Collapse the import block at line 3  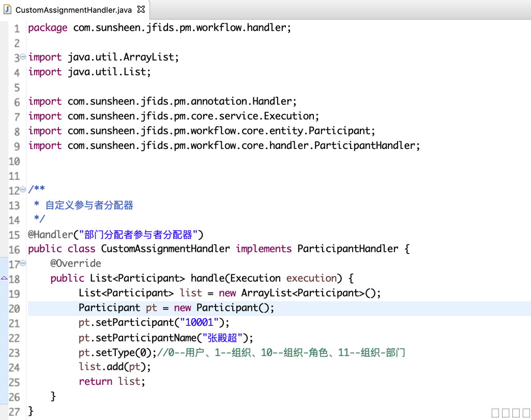point(23,57)
